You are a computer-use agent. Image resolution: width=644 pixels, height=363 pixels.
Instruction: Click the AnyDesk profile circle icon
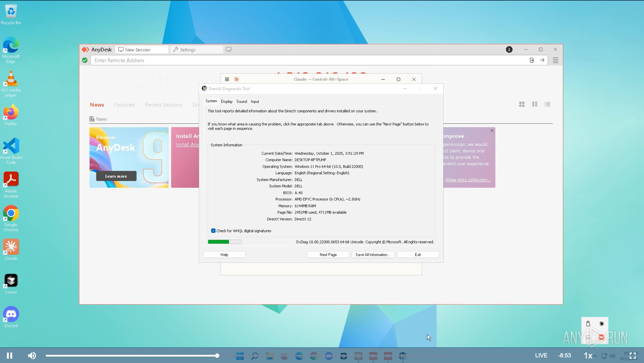click(x=509, y=50)
